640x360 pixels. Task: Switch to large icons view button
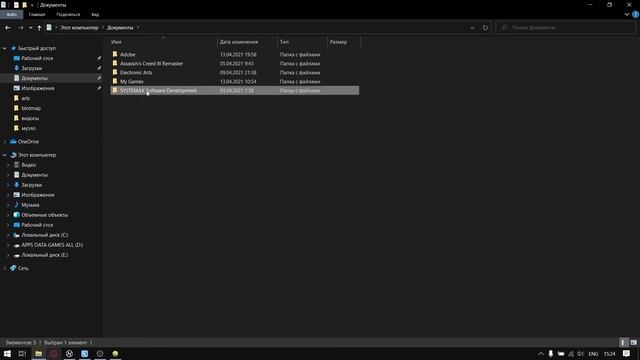pyautogui.click(x=633, y=342)
